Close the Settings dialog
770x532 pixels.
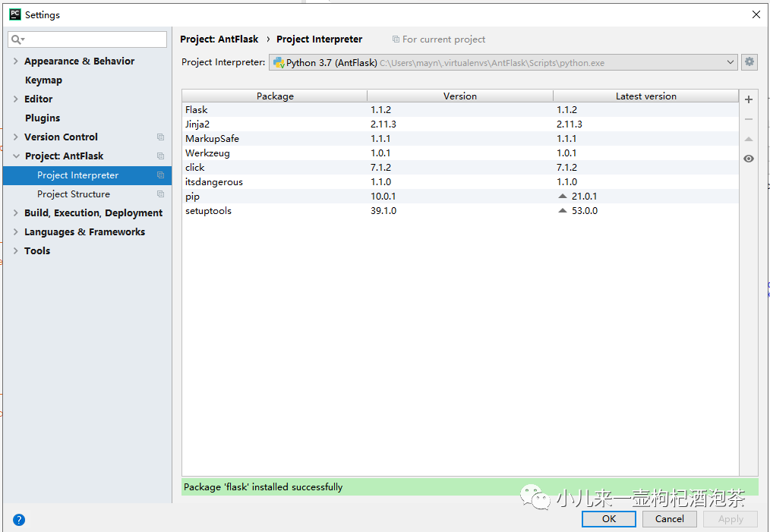tap(756, 14)
